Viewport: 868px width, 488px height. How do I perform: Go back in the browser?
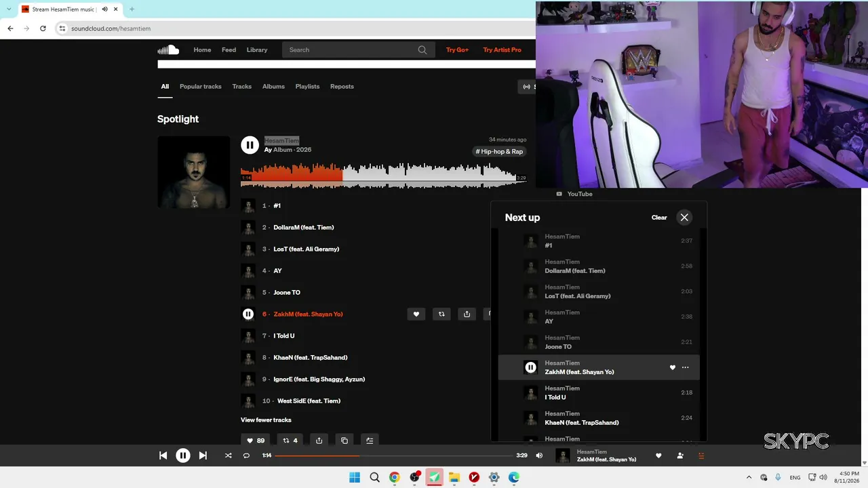pos(10,28)
